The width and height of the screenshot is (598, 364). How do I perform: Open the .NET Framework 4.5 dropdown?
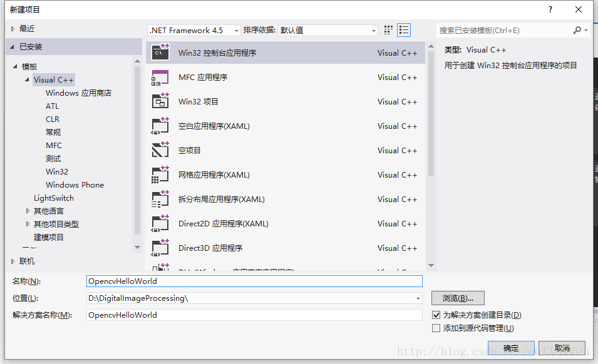[194, 30]
